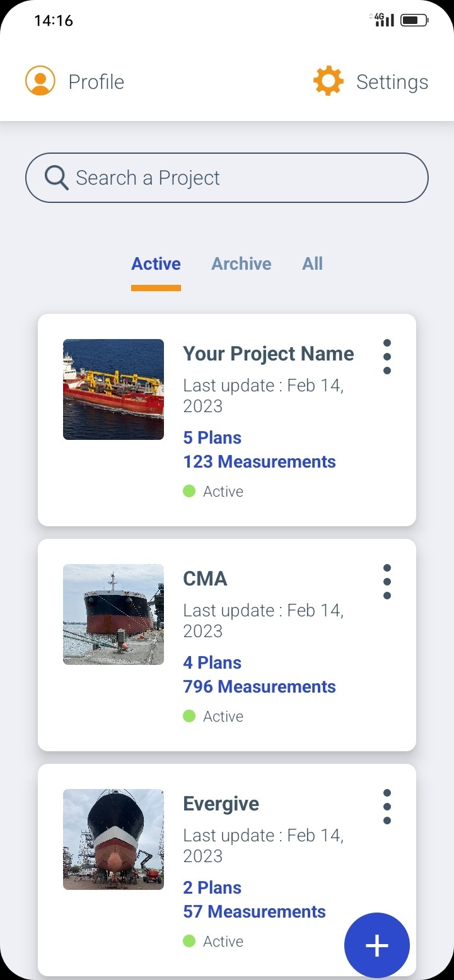Select the Active tab
Image resolution: width=454 pixels, height=980 pixels.
[156, 263]
